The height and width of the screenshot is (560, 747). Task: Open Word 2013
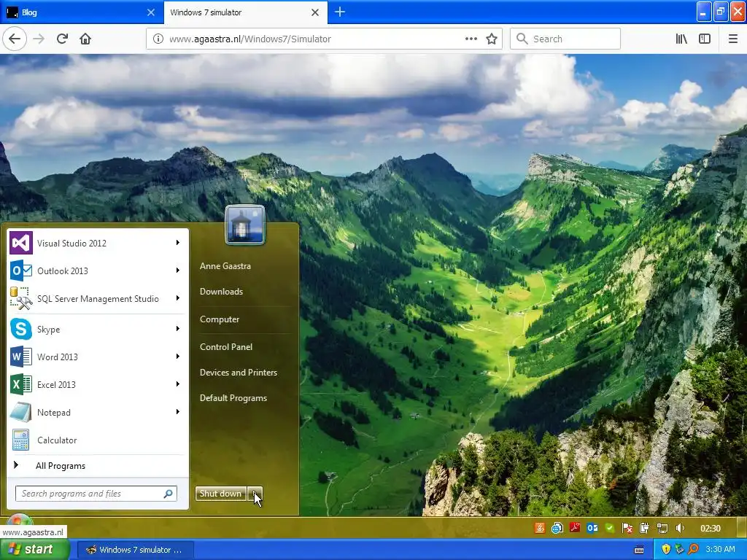click(97, 357)
